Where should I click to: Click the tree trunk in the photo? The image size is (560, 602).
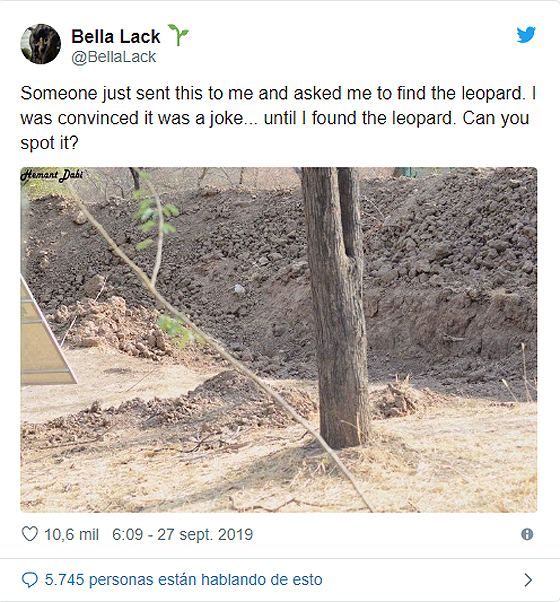337,307
